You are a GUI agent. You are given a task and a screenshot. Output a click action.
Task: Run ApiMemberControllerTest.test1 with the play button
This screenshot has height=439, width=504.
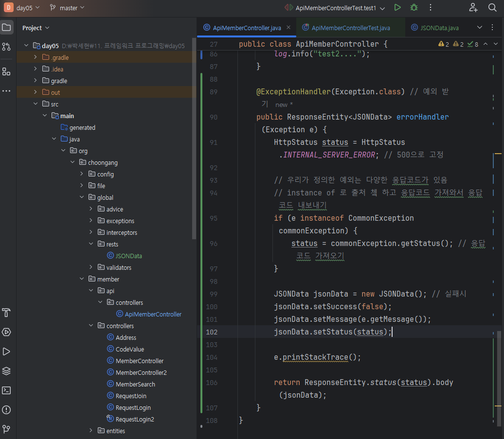coord(397,8)
